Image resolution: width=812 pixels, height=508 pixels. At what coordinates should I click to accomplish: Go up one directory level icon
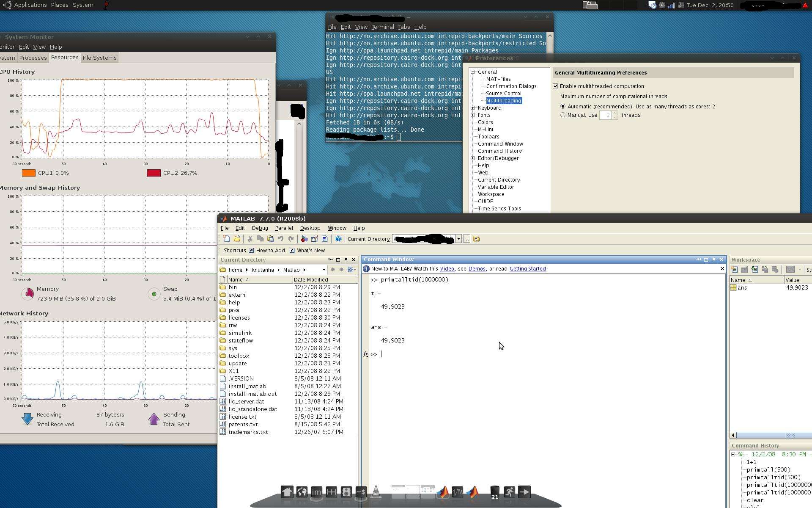click(477, 239)
